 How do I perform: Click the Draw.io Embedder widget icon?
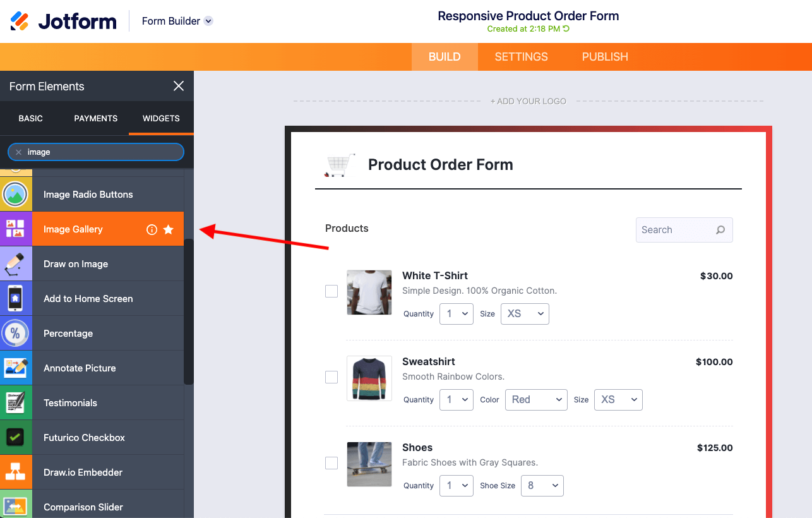[x=15, y=473]
